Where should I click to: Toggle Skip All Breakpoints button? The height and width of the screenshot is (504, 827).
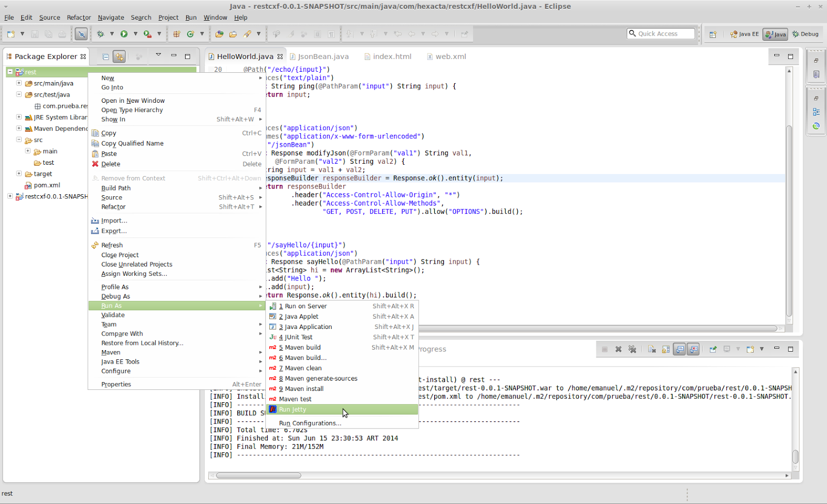(81, 34)
